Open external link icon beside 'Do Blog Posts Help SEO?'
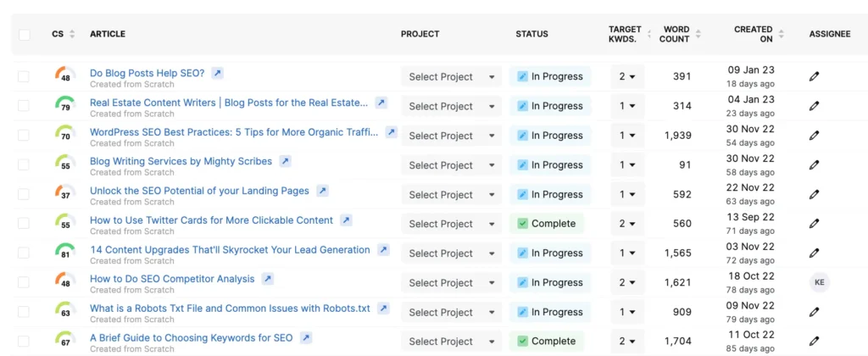This screenshot has width=868, height=356. pyautogui.click(x=218, y=73)
